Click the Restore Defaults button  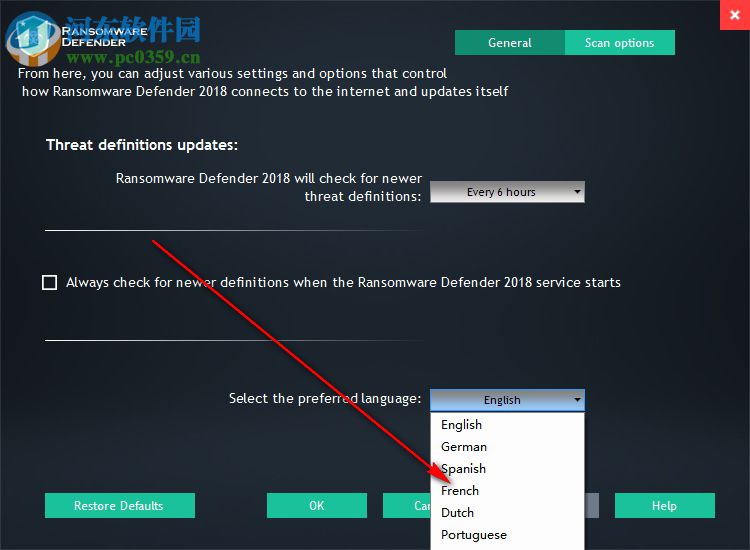(x=120, y=506)
